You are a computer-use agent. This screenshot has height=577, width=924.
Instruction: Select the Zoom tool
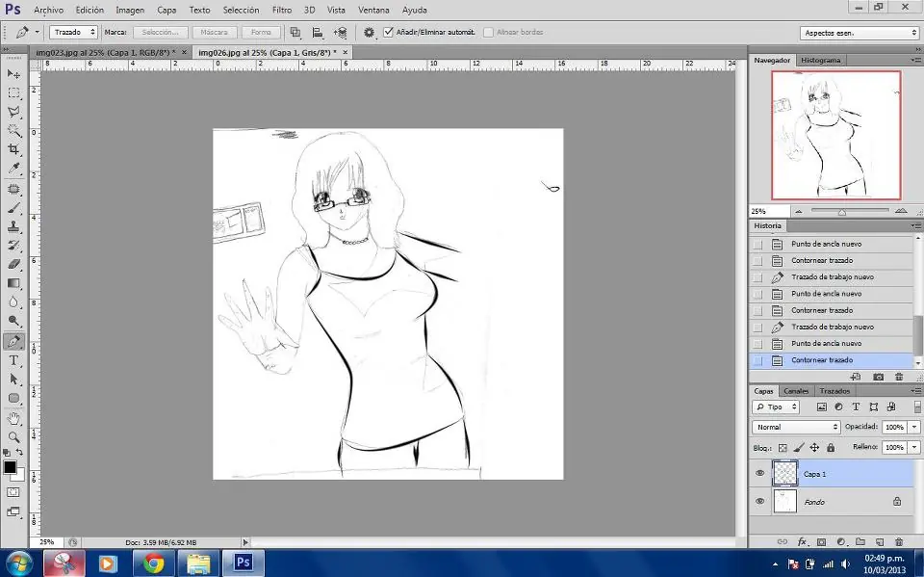point(13,437)
